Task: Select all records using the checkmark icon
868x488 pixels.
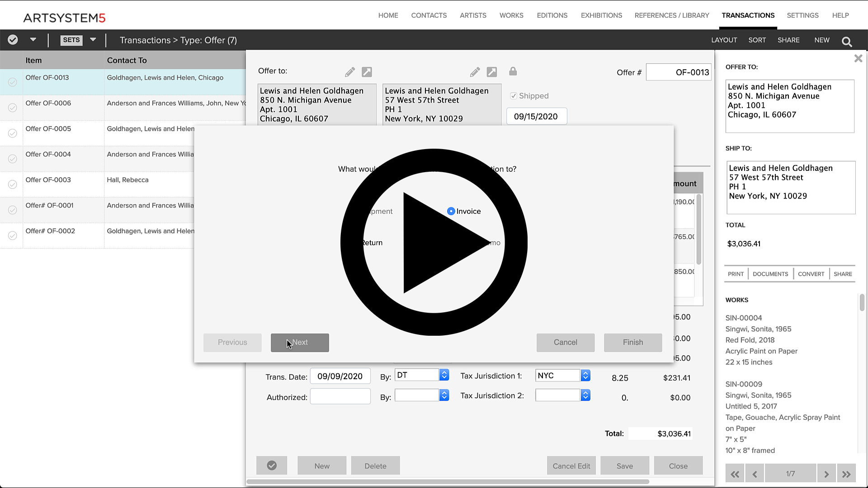Action: point(12,40)
